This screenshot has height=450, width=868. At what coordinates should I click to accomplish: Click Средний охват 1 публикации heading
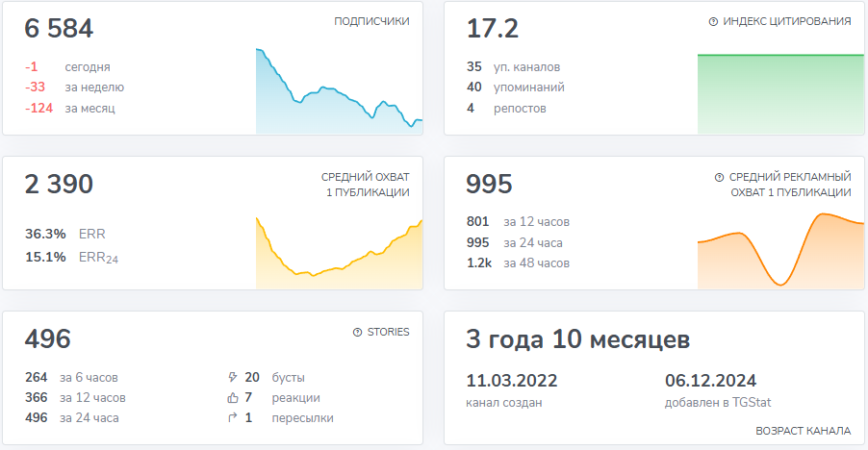366,185
